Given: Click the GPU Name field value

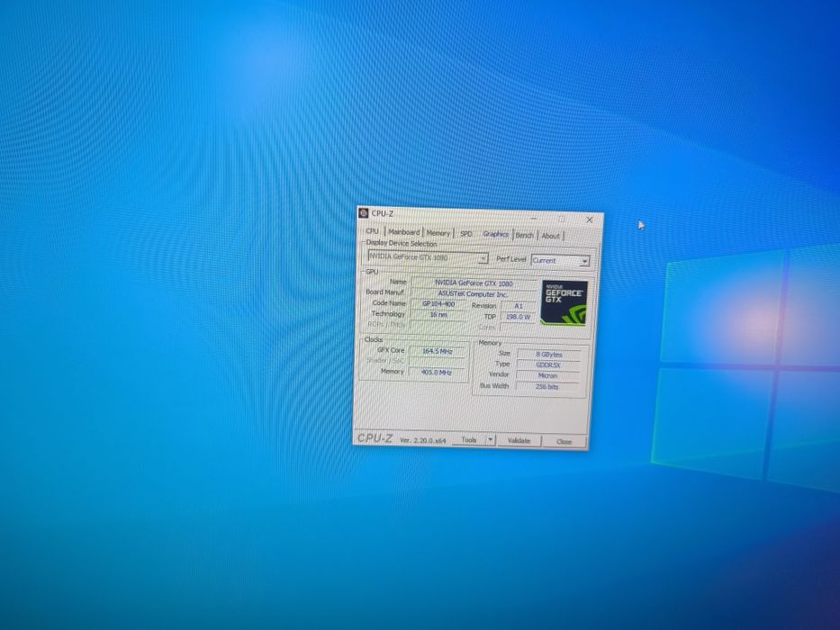Looking at the screenshot, I should coord(474,283).
